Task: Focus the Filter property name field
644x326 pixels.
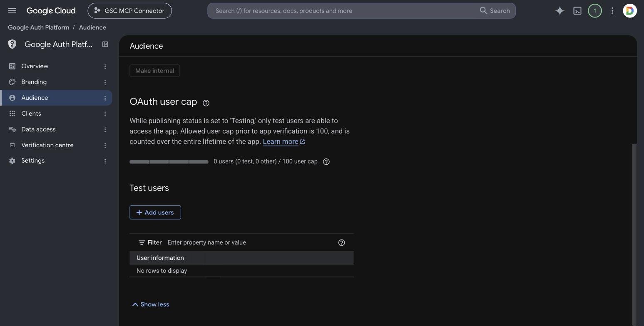Action: point(250,242)
